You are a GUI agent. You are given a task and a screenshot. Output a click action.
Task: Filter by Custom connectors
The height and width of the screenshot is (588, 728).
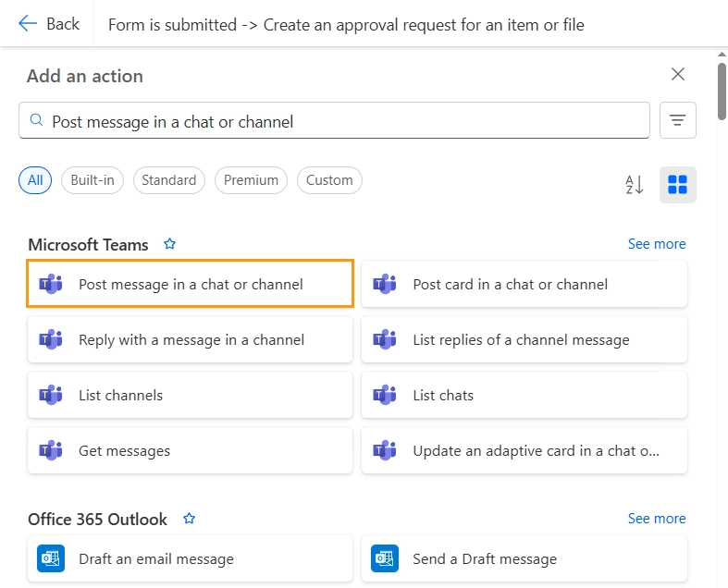(329, 180)
